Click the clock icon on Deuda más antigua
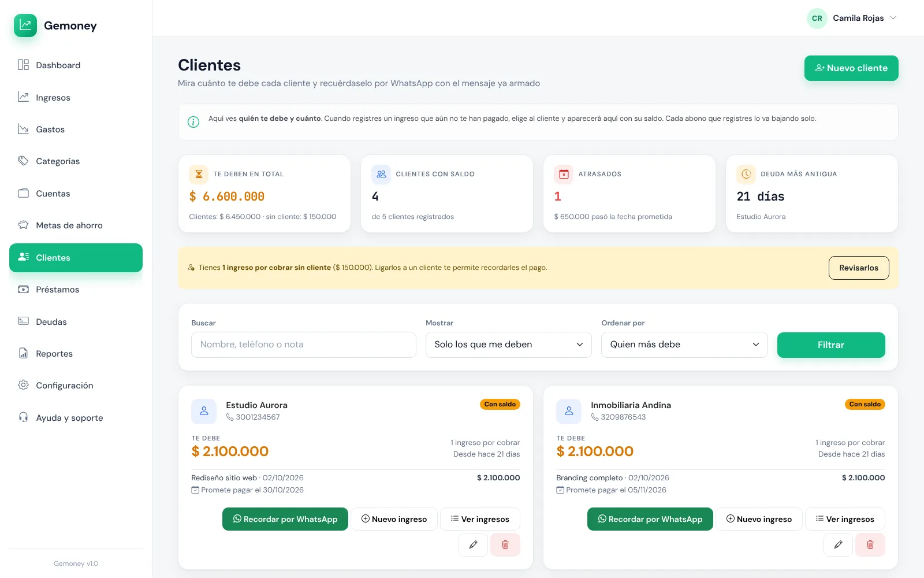 [x=746, y=174]
